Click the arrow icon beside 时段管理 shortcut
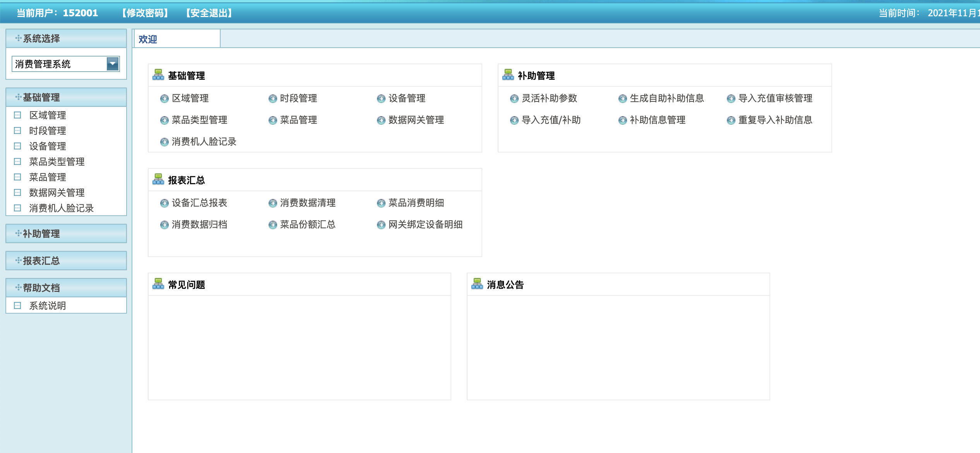This screenshot has height=453, width=980. click(272, 99)
